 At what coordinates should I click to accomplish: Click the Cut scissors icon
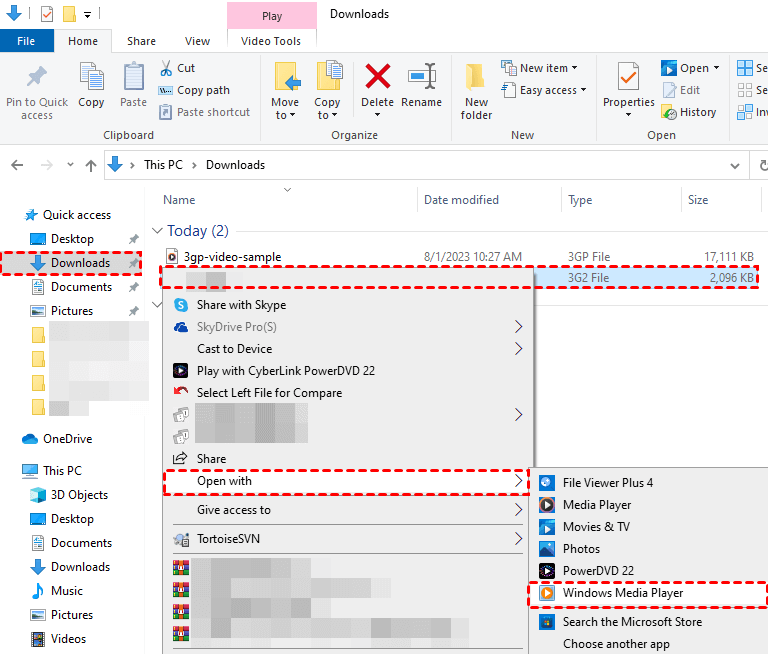(x=166, y=68)
